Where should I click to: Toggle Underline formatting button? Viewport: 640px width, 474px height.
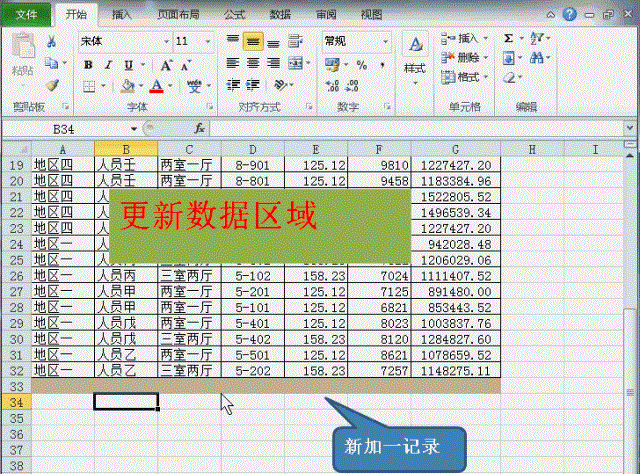126,64
